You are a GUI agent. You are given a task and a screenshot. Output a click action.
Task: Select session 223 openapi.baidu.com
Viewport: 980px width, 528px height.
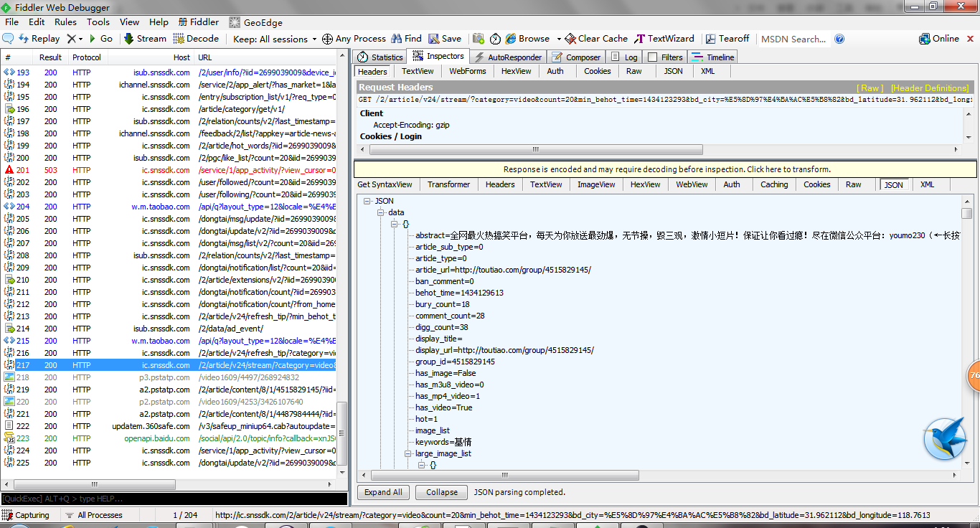tap(169, 438)
